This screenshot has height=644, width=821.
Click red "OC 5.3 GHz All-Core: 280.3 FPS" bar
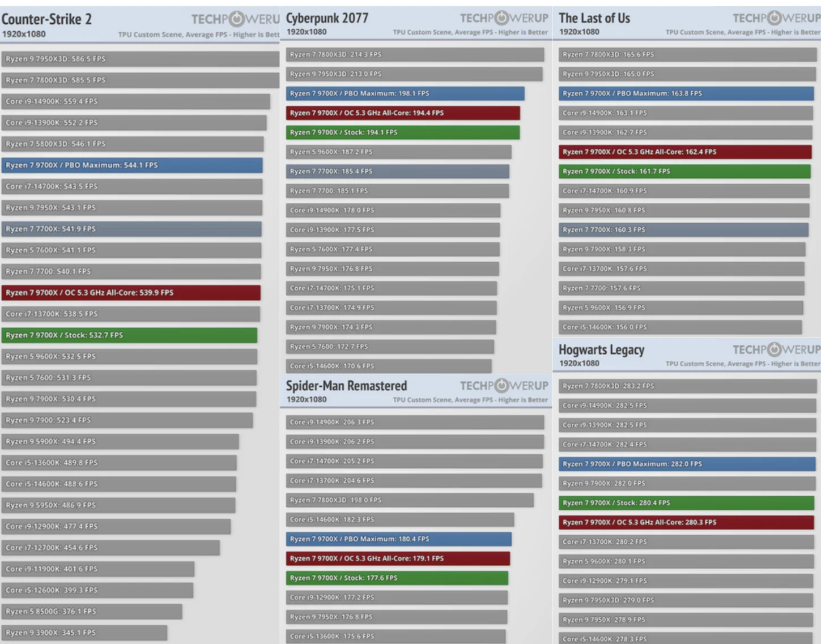tap(687, 522)
